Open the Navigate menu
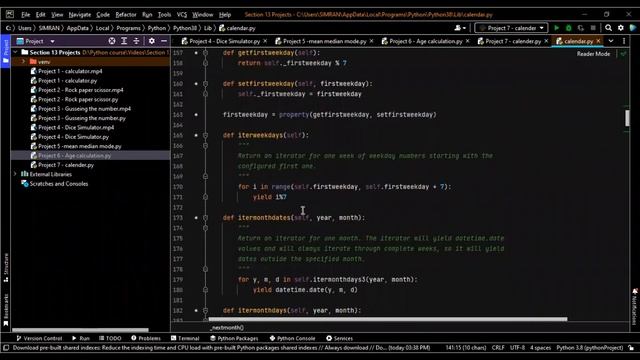This screenshot has height=360, width=640. pyautogui.click(x=80, y=15)
